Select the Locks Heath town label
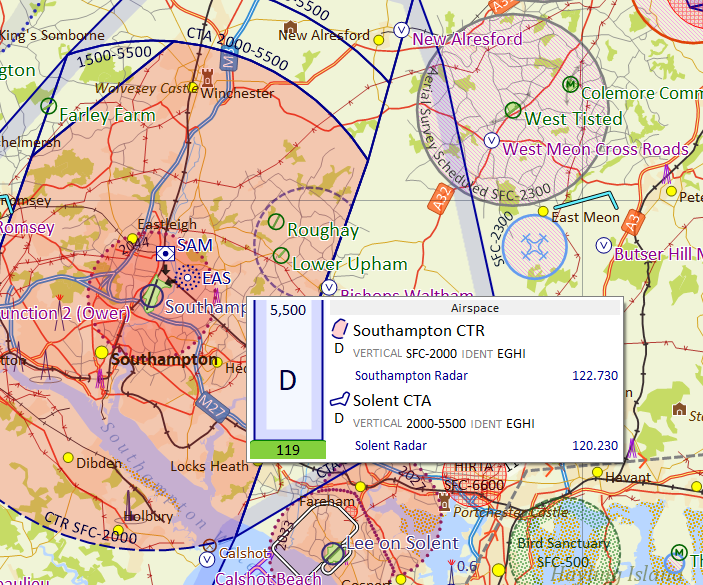The width and height of the screenshot is (703, 585). pyautogui.click(x=209, y=466)
